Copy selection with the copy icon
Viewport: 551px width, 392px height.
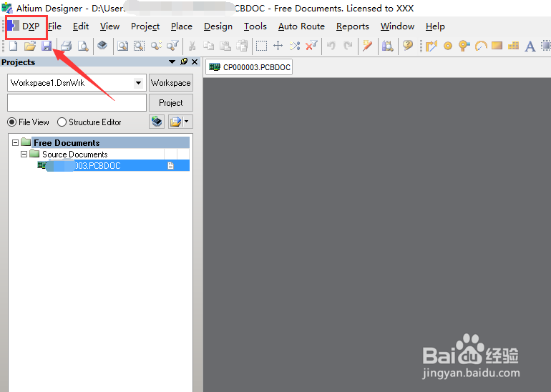(209, 46)
